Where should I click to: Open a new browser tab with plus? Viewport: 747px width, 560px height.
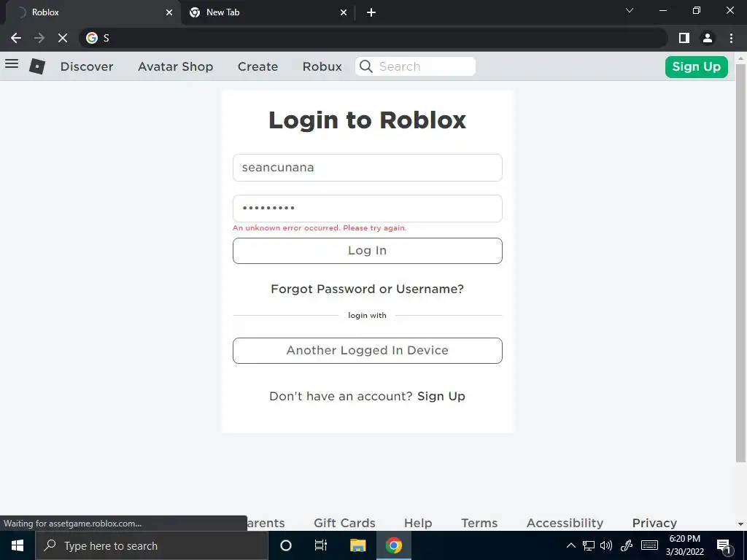pyautogui.click(x=371, y=12)
